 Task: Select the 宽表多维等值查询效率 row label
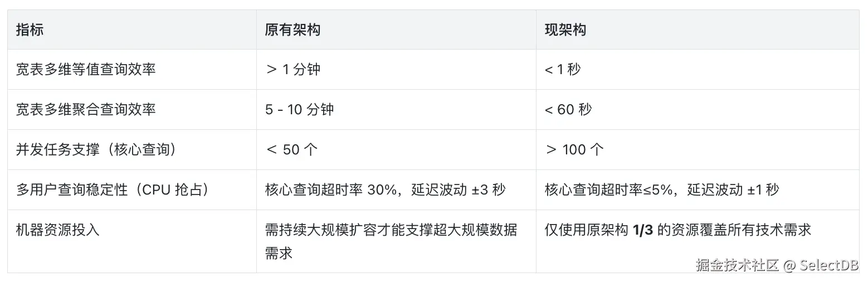86,70
